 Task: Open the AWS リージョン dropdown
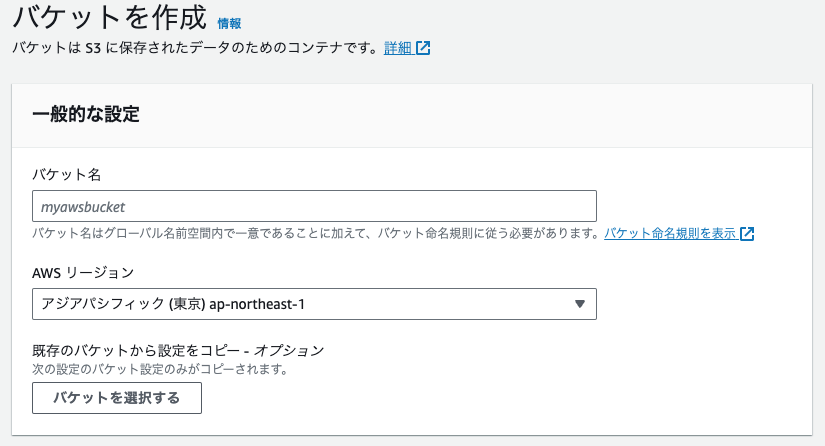click(314, 304)
